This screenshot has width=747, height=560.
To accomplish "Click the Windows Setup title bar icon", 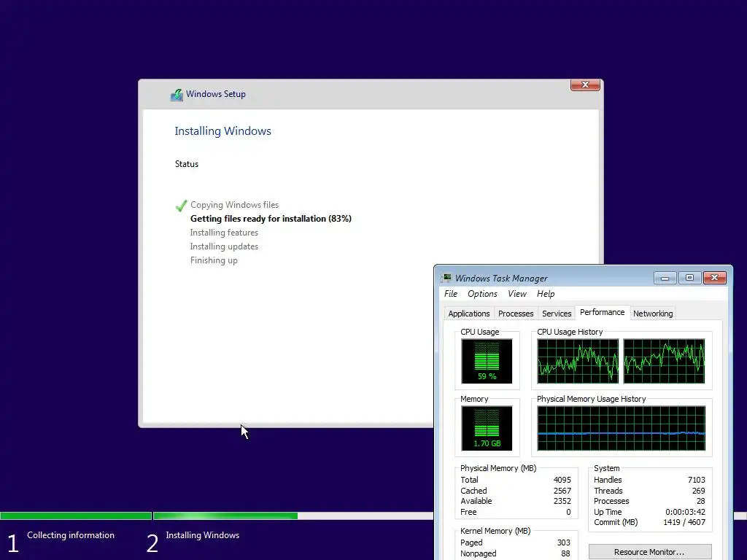I will point(177,94).
